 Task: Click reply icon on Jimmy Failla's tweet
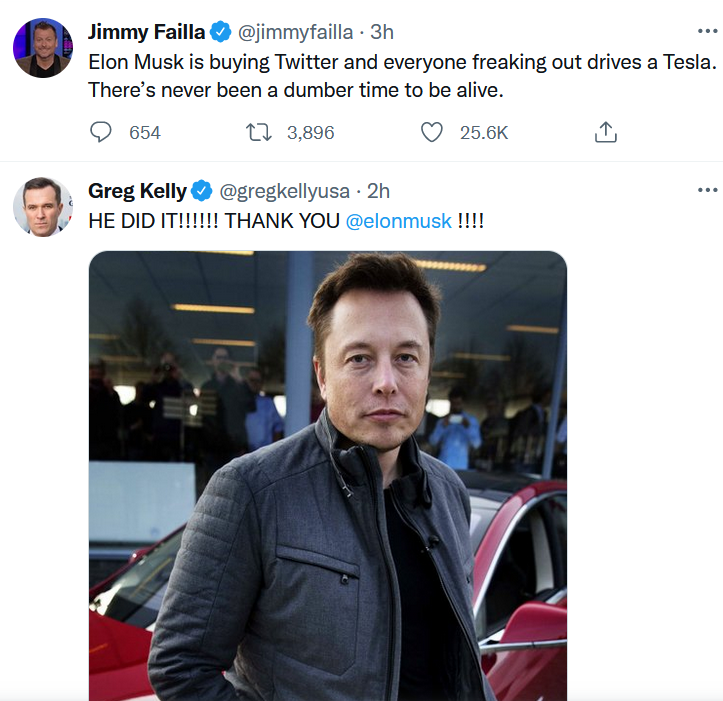tap(101, 132)
